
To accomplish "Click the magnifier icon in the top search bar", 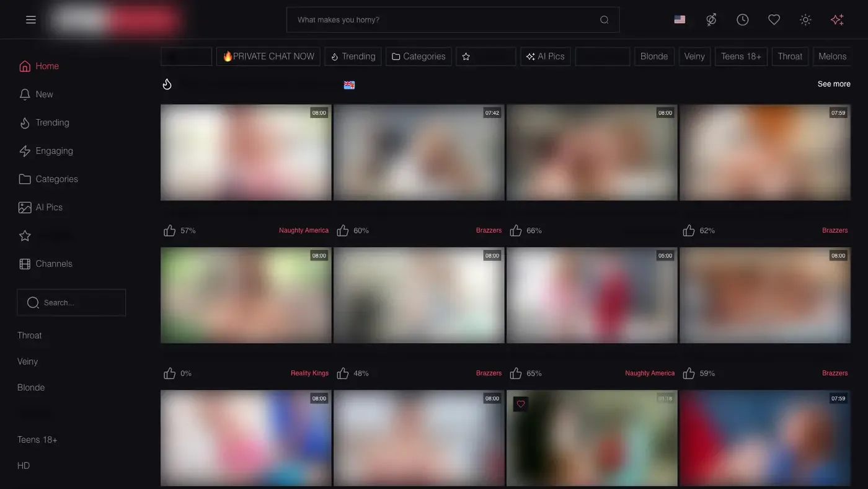I will pos(604,20).
